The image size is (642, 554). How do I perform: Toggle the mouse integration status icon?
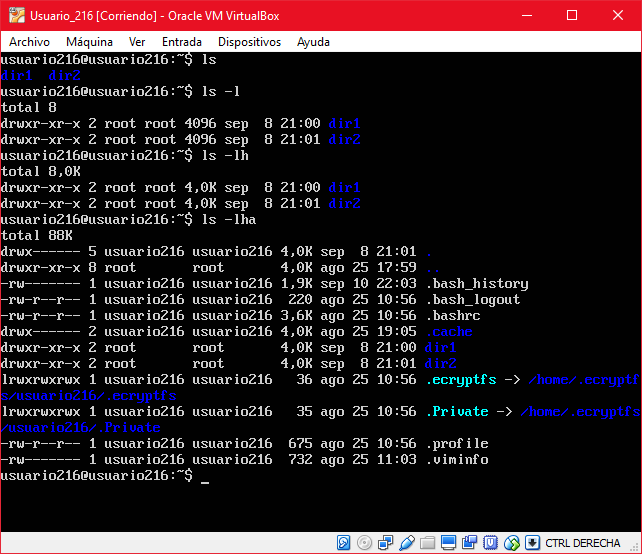point(512,543)
